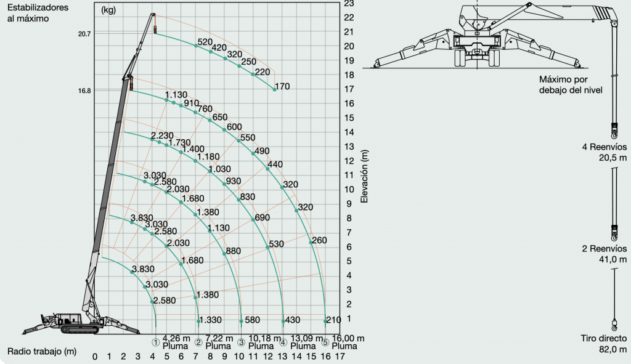Screen dimensions: 631x364
Task: Select the 170 kg load point
Action: (x=275, y=89)
